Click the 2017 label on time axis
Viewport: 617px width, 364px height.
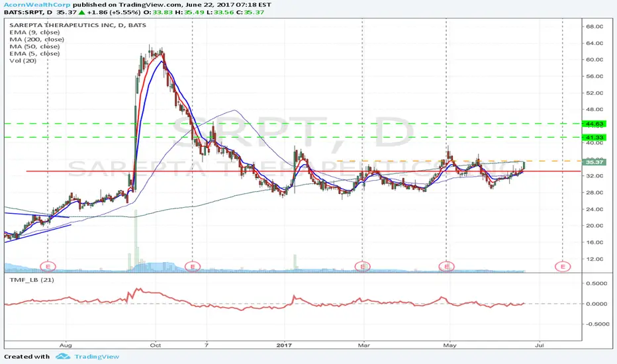click(284, 345)
